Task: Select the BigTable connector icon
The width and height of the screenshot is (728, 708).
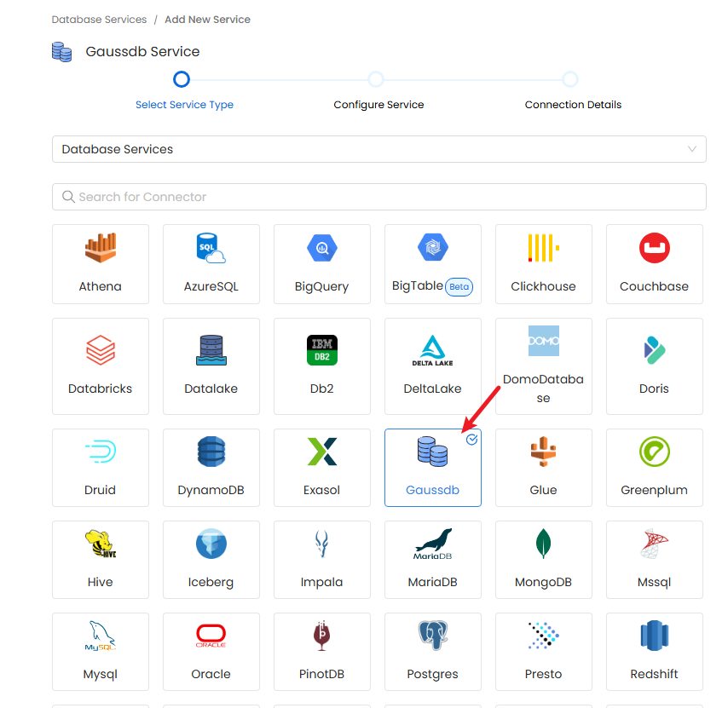Action: pyautogui.click(x=433, y=247)
